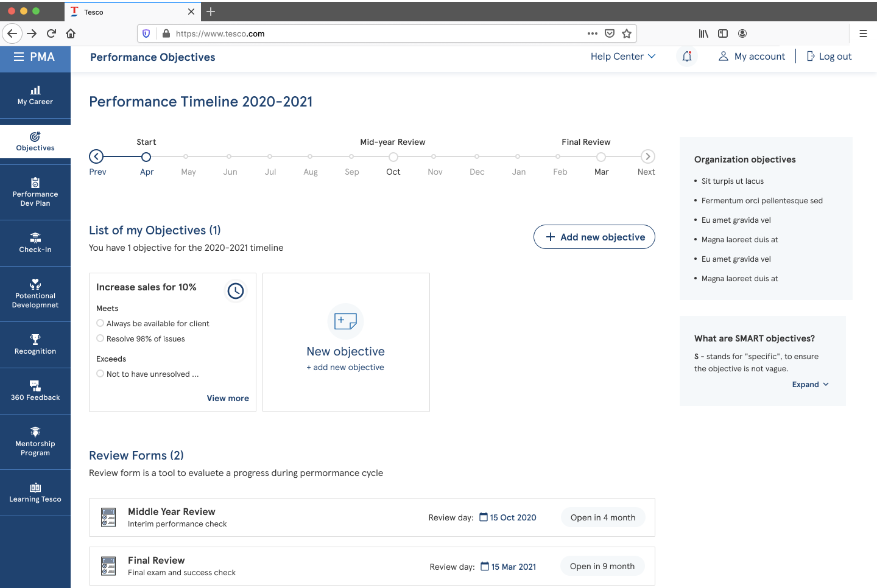Open Recognition in sidebar

35,345
